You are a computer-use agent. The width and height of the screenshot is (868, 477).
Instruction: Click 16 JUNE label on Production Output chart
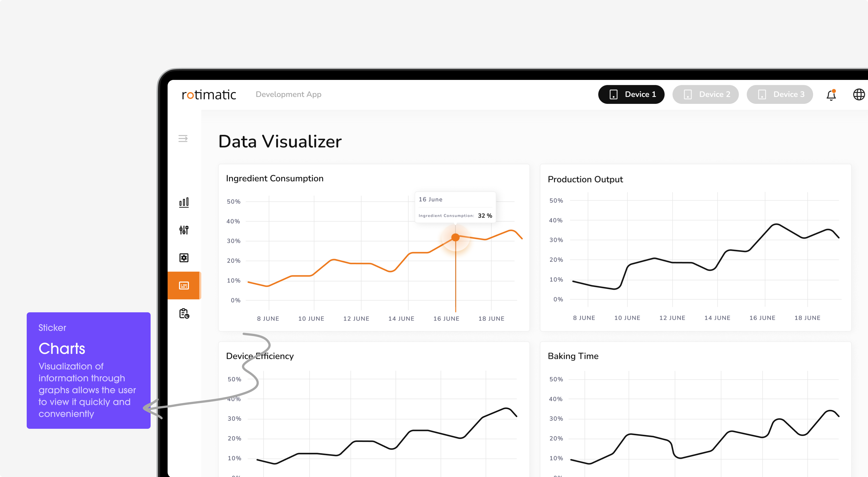(x=762, y=318)
